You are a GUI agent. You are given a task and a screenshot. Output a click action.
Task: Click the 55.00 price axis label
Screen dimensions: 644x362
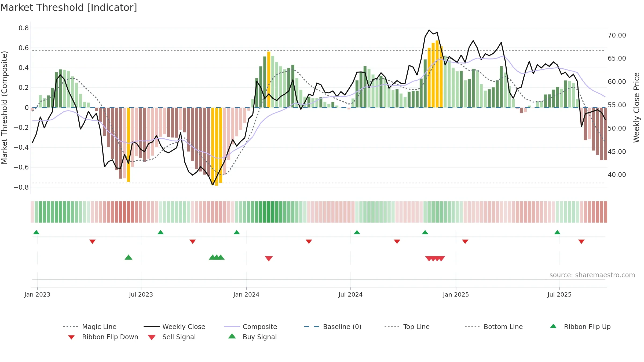tap(617, 105)
